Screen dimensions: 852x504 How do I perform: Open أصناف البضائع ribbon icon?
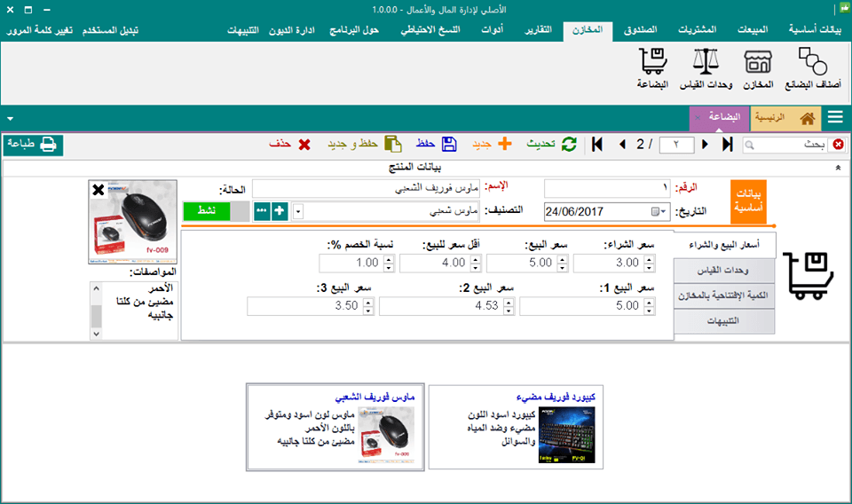[813, 68]
